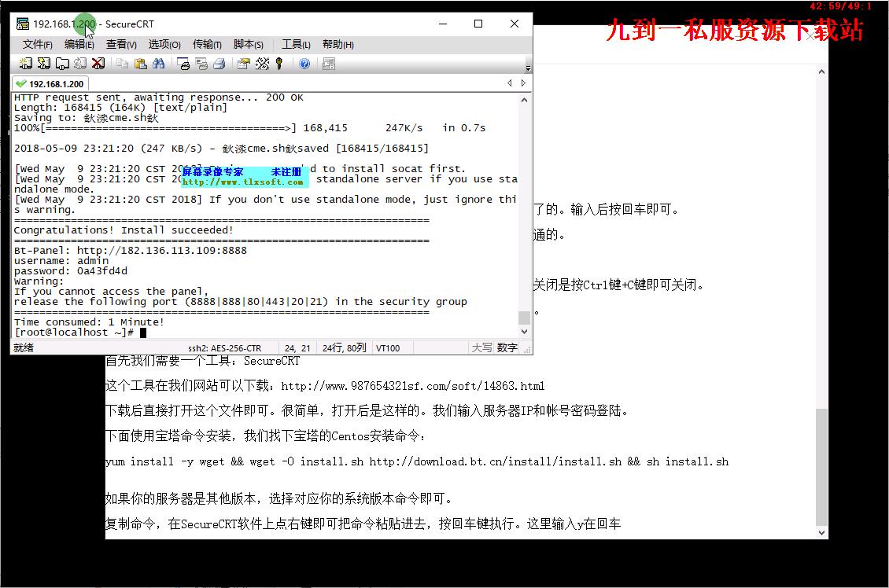Open the 脚本(S) menu
This screenshot has height=588, width=889.
[x=249, y=45]
